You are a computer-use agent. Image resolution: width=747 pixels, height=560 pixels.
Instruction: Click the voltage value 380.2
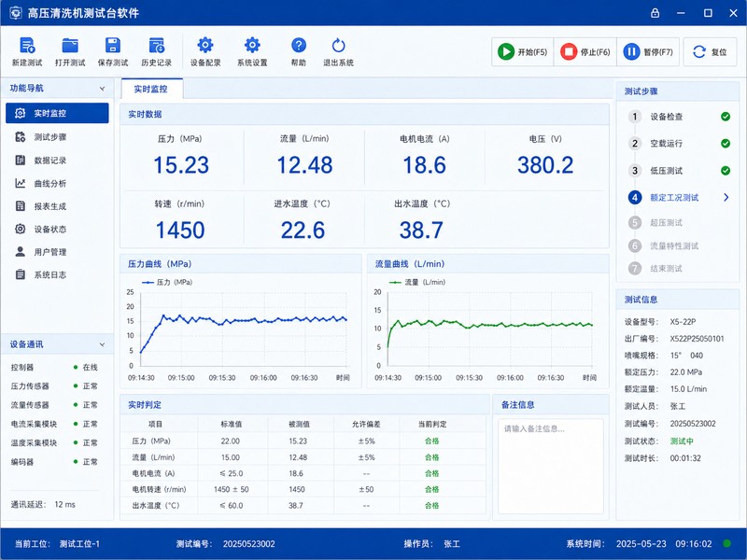[x=545, y=165]
